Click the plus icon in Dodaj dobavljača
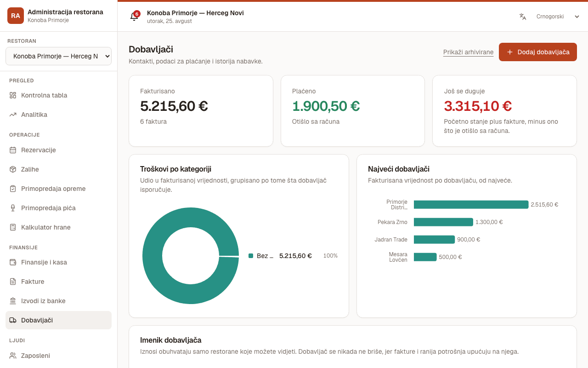The width and height of the screenshot is (588, 368). pos(510,52)
